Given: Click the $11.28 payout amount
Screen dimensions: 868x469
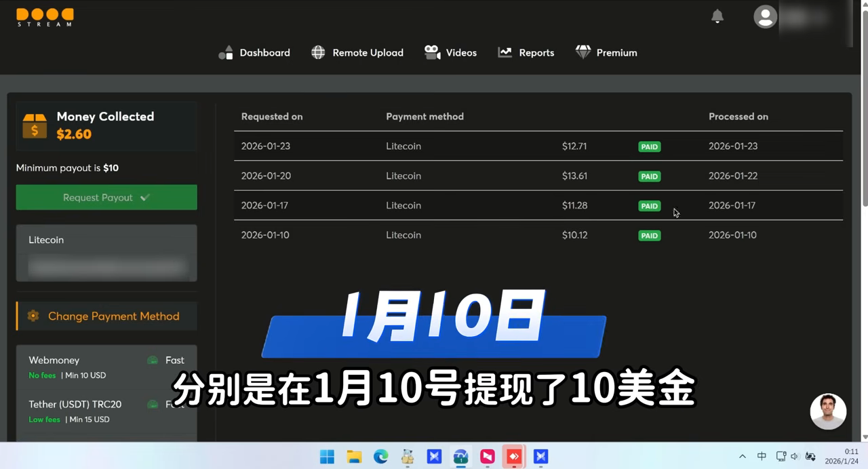Looking at the screenshot, I should (x=574, y=205).
